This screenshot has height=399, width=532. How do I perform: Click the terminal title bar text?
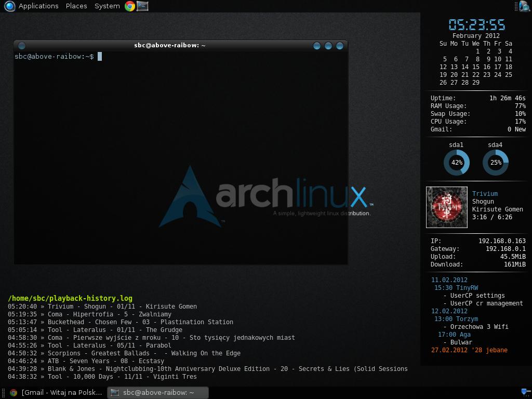[x=170, y=46]
